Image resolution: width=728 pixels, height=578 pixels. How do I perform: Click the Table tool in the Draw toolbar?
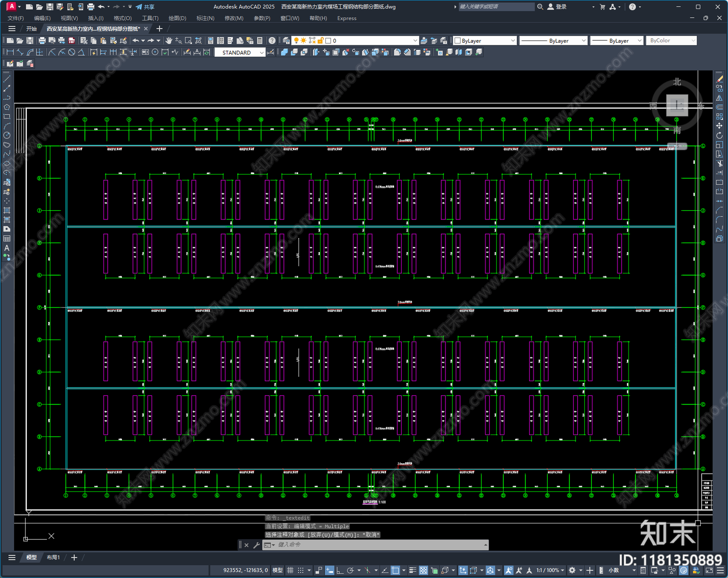[x=7, y=238]
